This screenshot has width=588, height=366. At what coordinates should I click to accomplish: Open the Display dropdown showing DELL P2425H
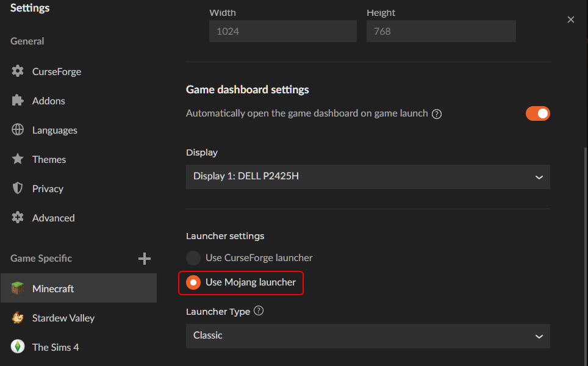coord(368,177)
